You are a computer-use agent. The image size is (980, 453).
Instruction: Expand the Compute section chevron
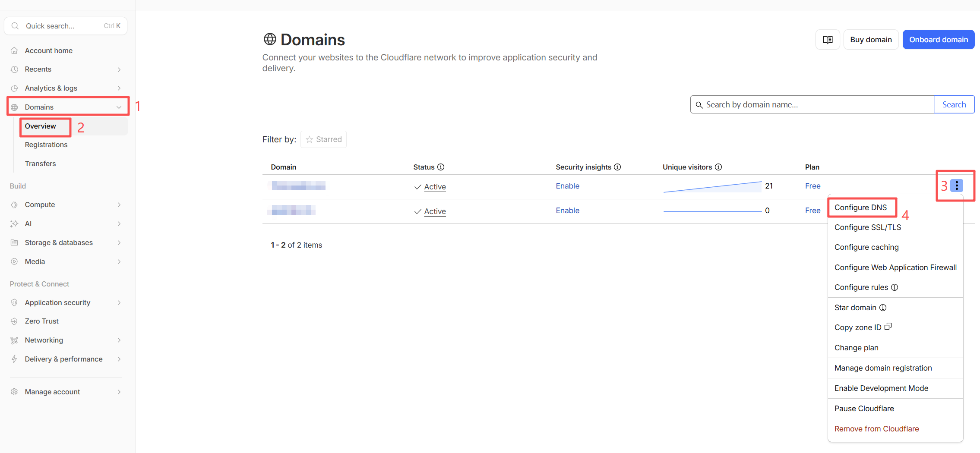[119, 204]
